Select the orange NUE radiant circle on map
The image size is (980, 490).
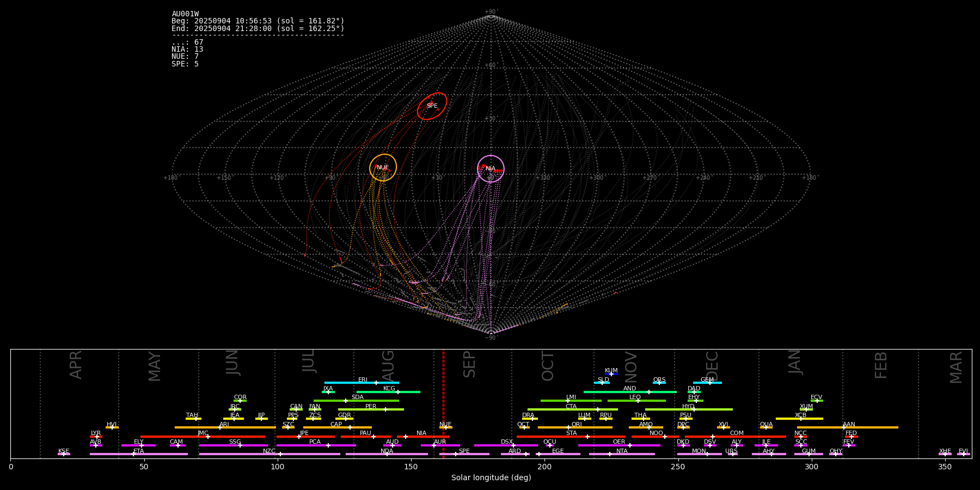point(383,167)
